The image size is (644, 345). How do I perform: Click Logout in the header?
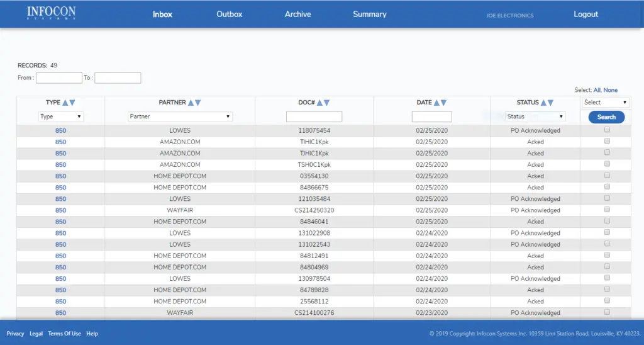click(x=586, y=14)
